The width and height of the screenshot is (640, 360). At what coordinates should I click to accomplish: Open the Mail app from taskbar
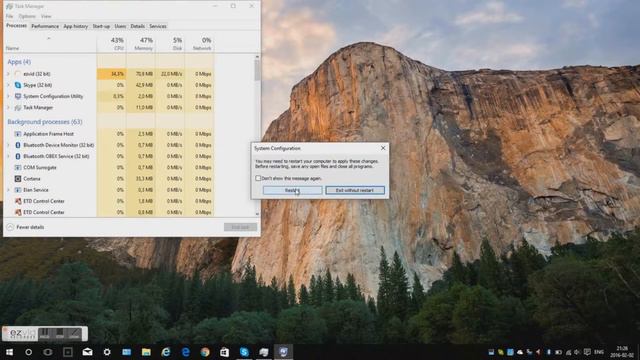point(87,352)
